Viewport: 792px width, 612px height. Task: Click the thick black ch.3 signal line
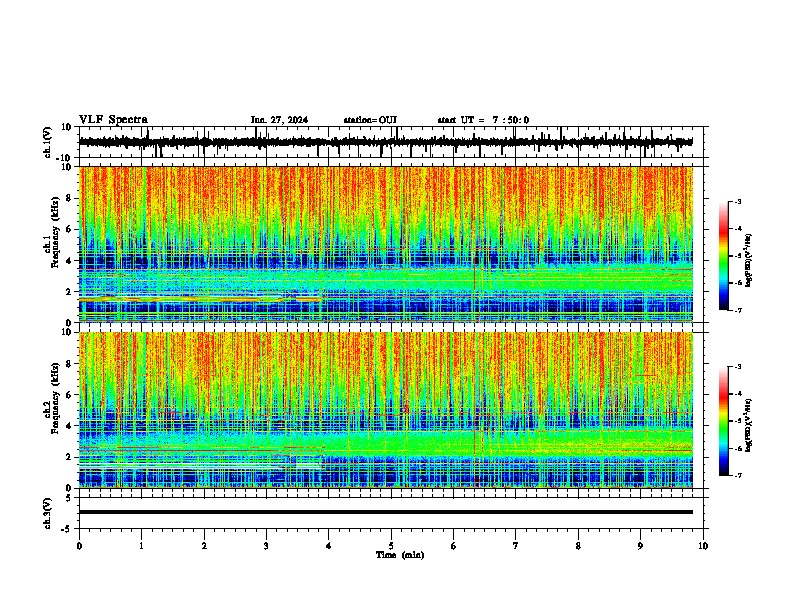pos(385,512)
